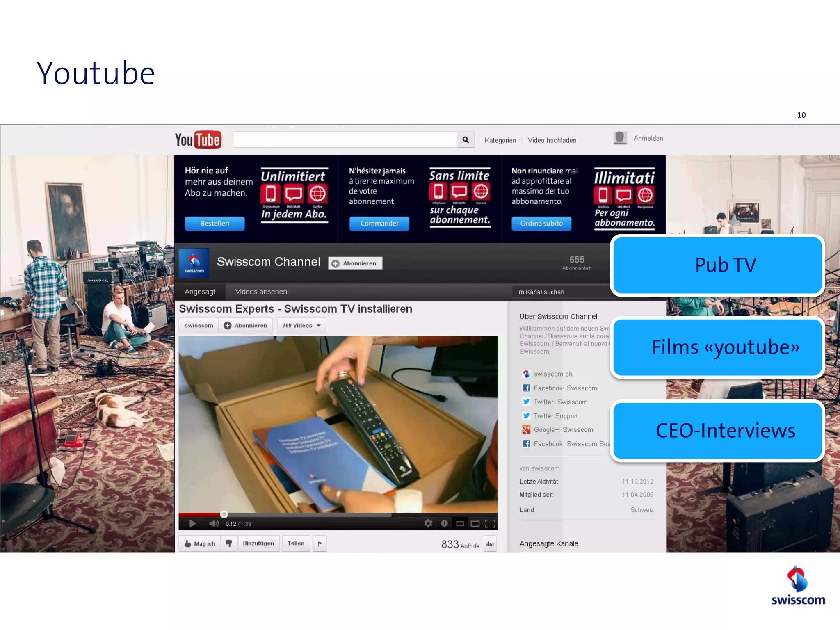Viewport: 840px width, 630px height.
Task: Click the Sans limite phone icon
Action: pos(438,192)
